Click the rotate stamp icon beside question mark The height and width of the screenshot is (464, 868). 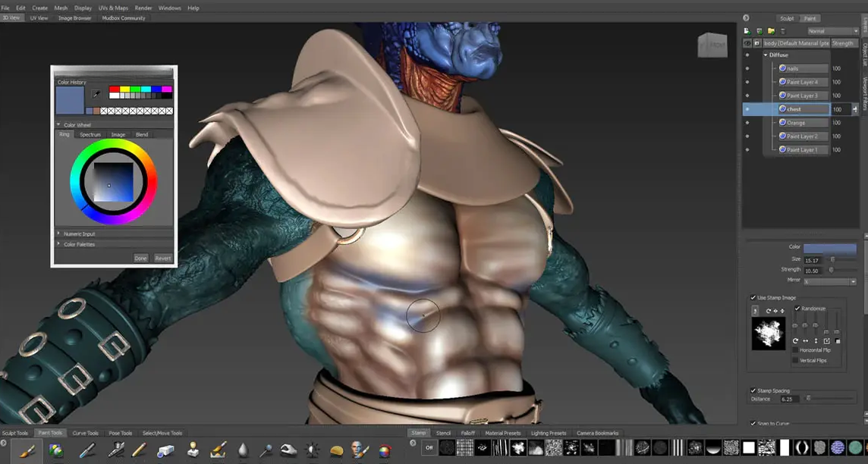point(769,311)
